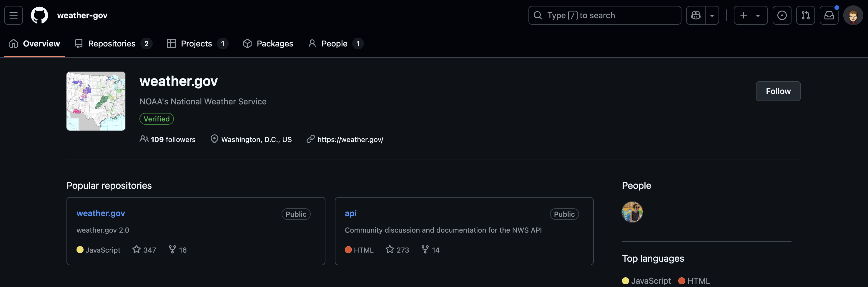Image resolution: width=868 pixels, height=287 pixels.
Task: Open the weather-gov header breadcrumb link
Action: pyautogui.click(x=82, y=15)
